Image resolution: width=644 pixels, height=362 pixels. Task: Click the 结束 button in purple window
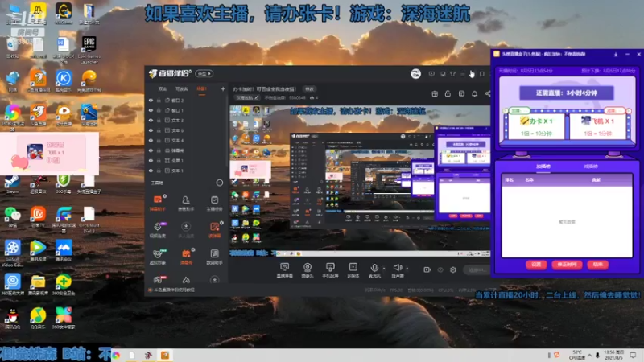(x=597, y=265)
